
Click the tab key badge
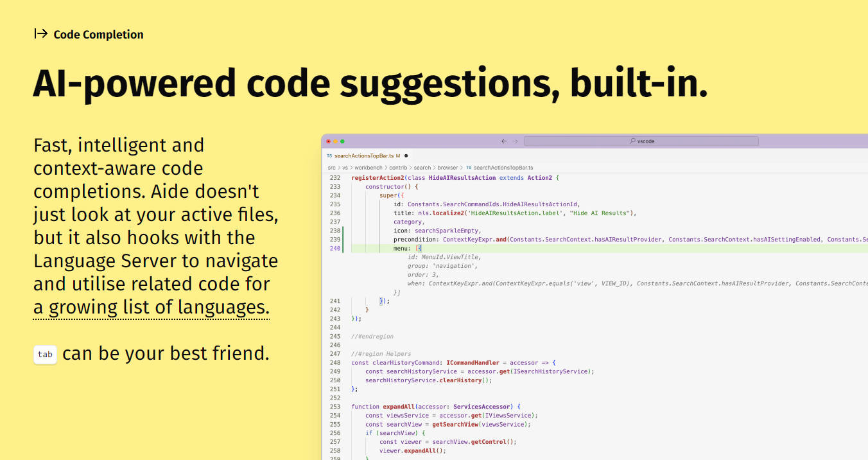[x=45, y=355]
